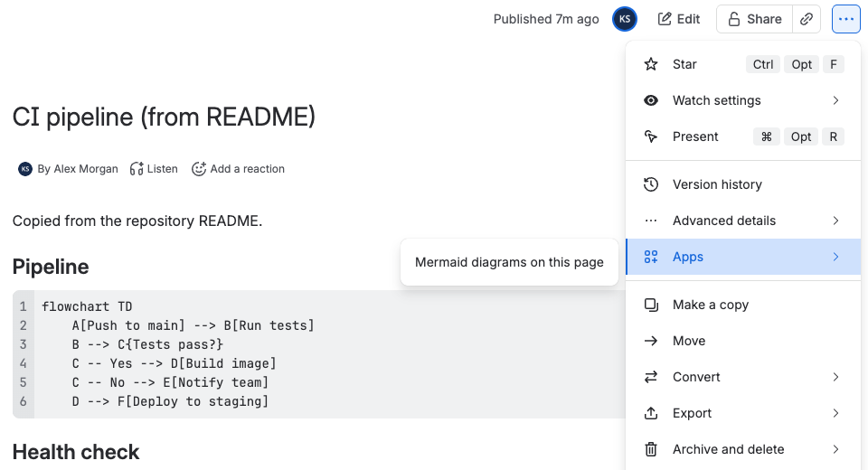Screen dimensions: 868x470
Task: Choose Convert from the menu
Action: tap(743, 377)
